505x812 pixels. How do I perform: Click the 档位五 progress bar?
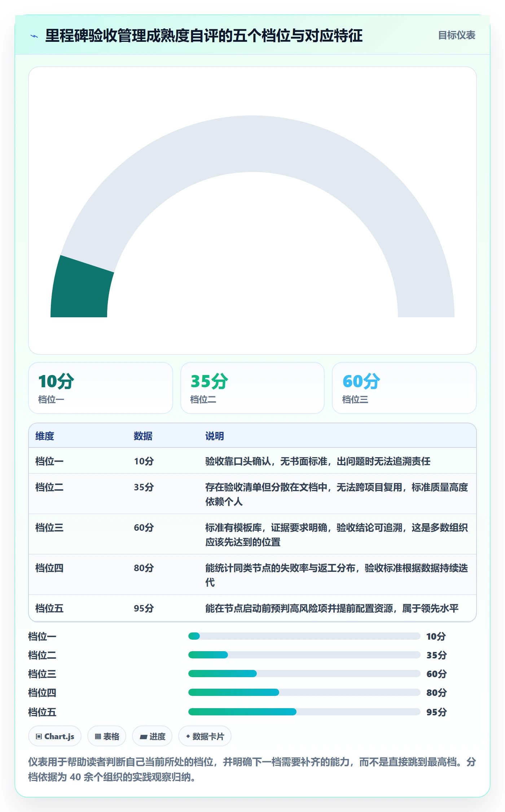304,712
